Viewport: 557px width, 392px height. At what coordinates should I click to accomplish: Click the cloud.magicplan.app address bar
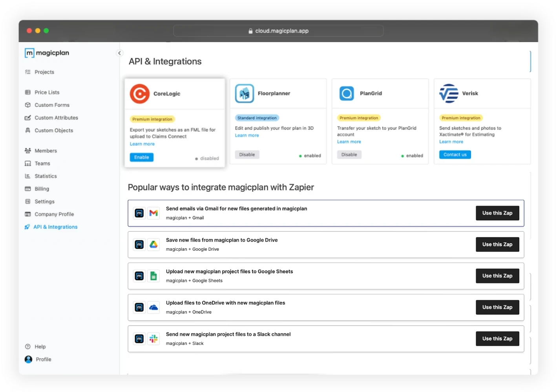click(278, 31)
